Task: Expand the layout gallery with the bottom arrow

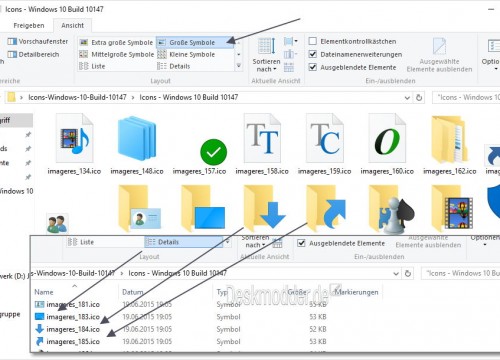Action: (239, 66)
